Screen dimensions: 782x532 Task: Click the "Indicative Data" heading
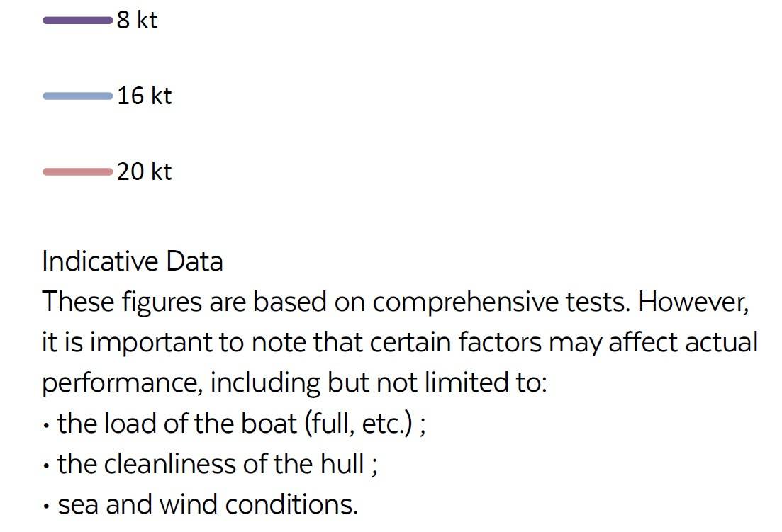pyautogui.click(x=133, y=261)
